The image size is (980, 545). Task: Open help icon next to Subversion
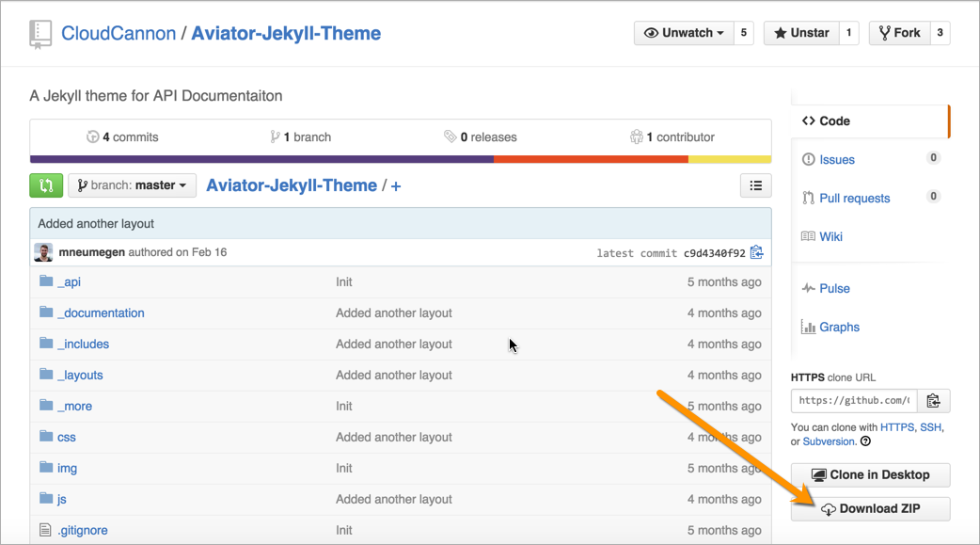pyautogui.click(x=865, y=441)
